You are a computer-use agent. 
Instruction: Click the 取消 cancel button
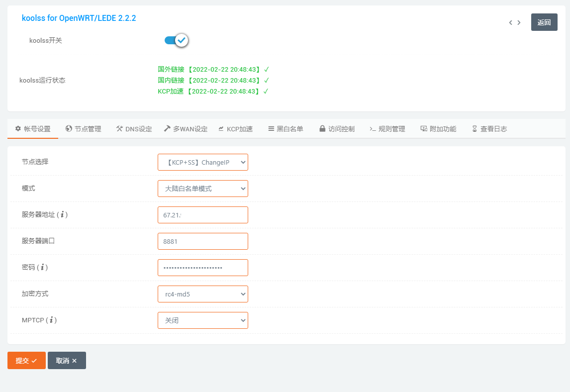[x=67, y=360]
